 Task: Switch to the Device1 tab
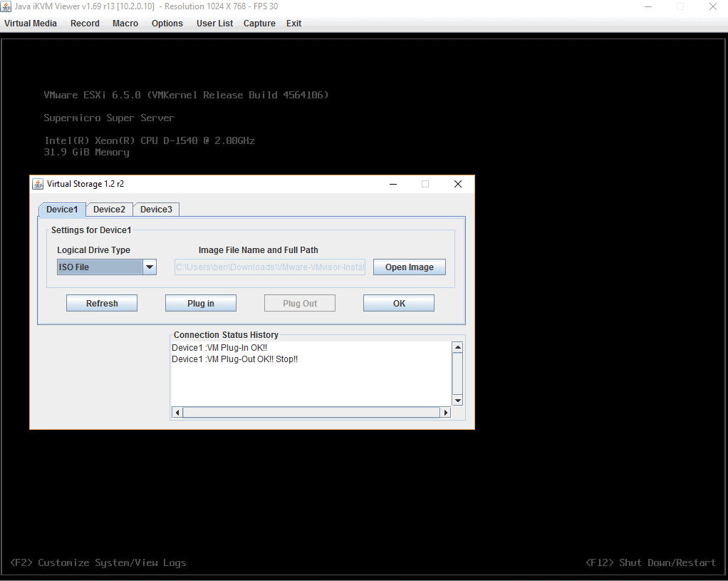[x=62, y=209]
